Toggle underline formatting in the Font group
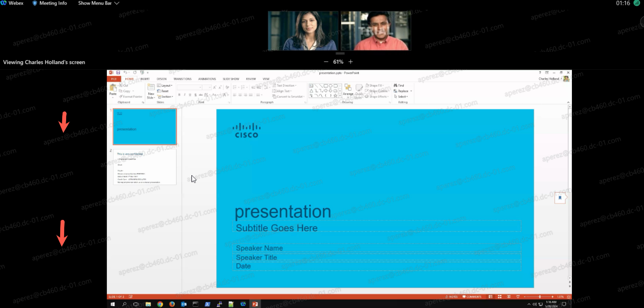 point(189,95)
